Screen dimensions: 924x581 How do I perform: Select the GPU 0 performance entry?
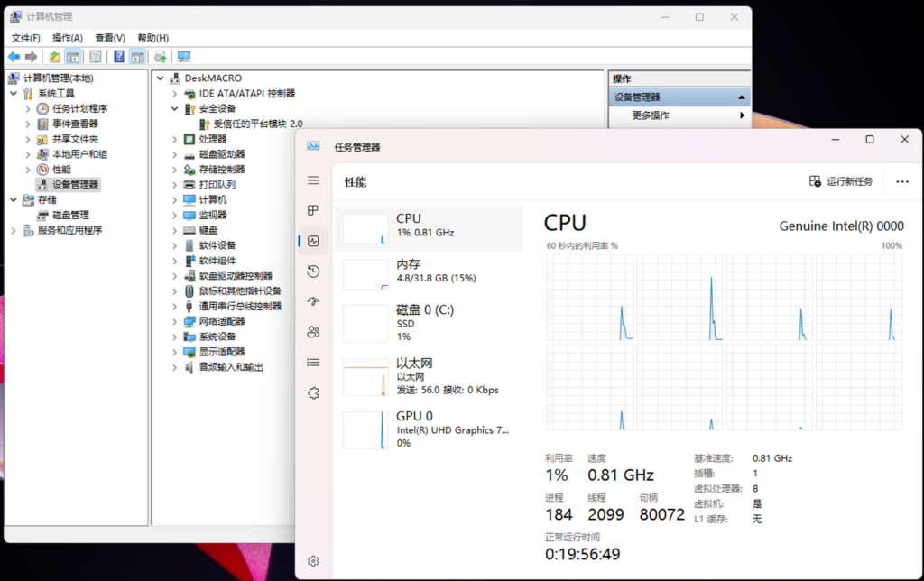click(x=429, y=429)
